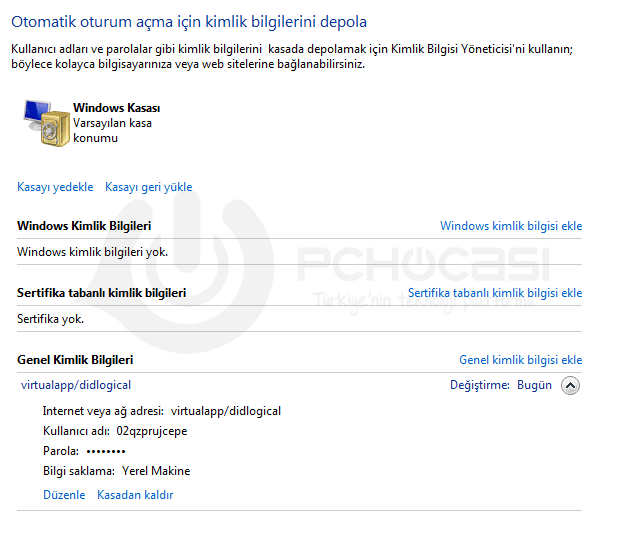
Task: Click the Varsayılan kasa konumu description
Action: click(110, 130)
